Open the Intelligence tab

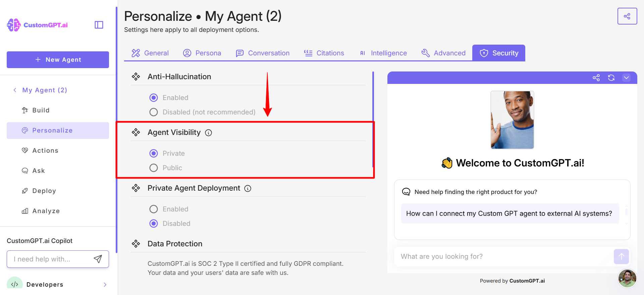point(383,53)
